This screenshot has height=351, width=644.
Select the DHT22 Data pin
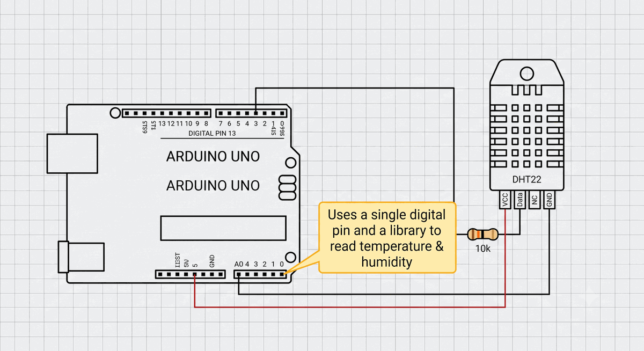(520, 200)
